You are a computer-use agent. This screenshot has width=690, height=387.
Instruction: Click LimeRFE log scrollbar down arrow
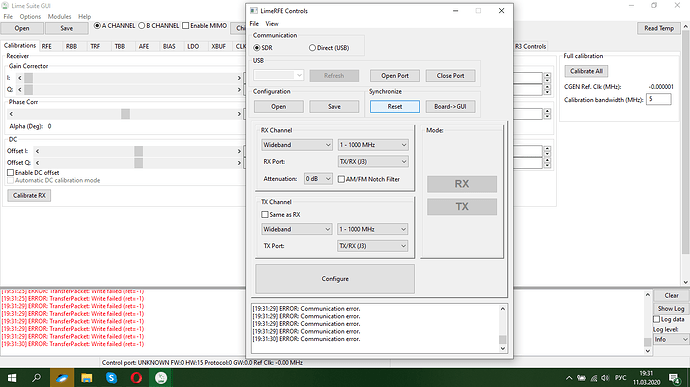tap(503, 348)
